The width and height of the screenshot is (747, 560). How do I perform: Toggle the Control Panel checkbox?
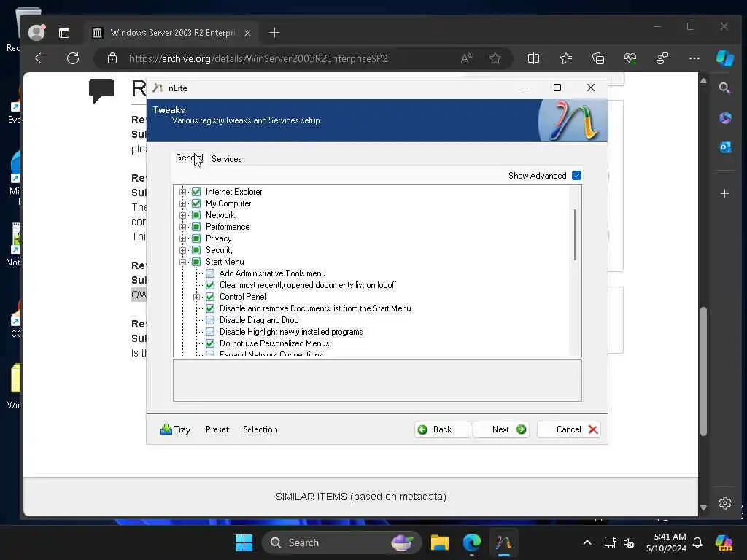[210, 297]
